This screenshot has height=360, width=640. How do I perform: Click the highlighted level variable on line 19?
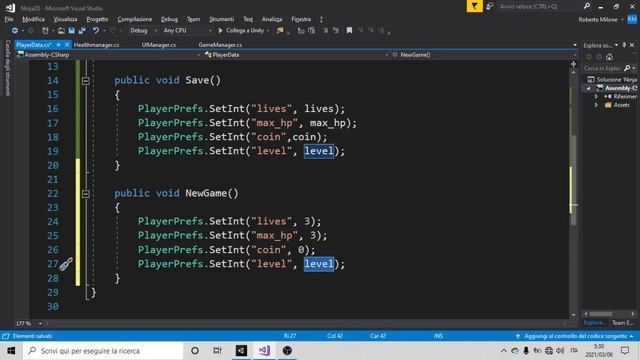(x=319, y=151)
